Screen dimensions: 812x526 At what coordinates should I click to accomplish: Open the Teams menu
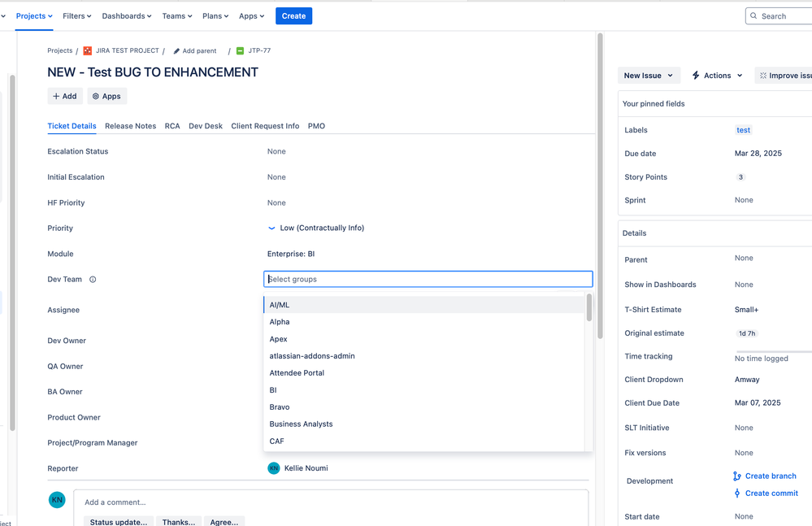click(177, 16)
